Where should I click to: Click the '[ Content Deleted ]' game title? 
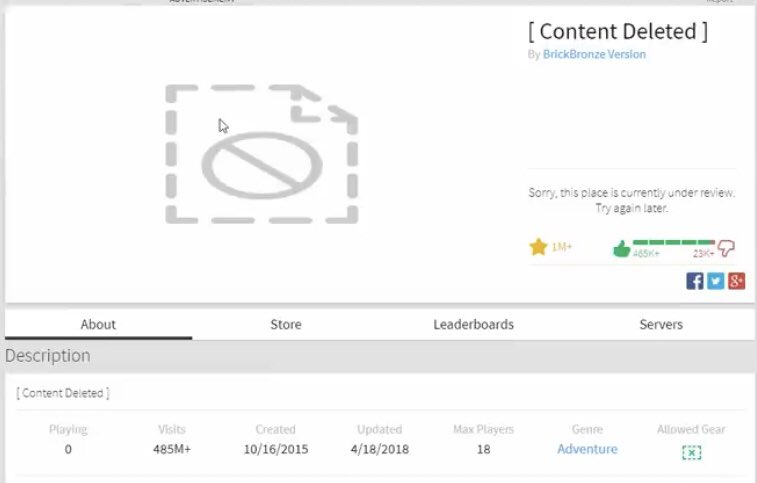tap(618, 31)
